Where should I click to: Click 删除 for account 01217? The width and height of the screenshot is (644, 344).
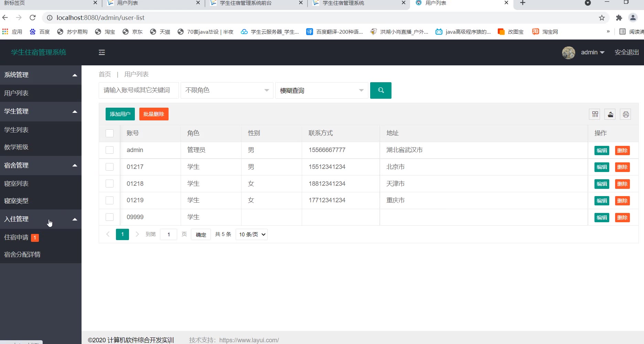[x=622, y=167]
